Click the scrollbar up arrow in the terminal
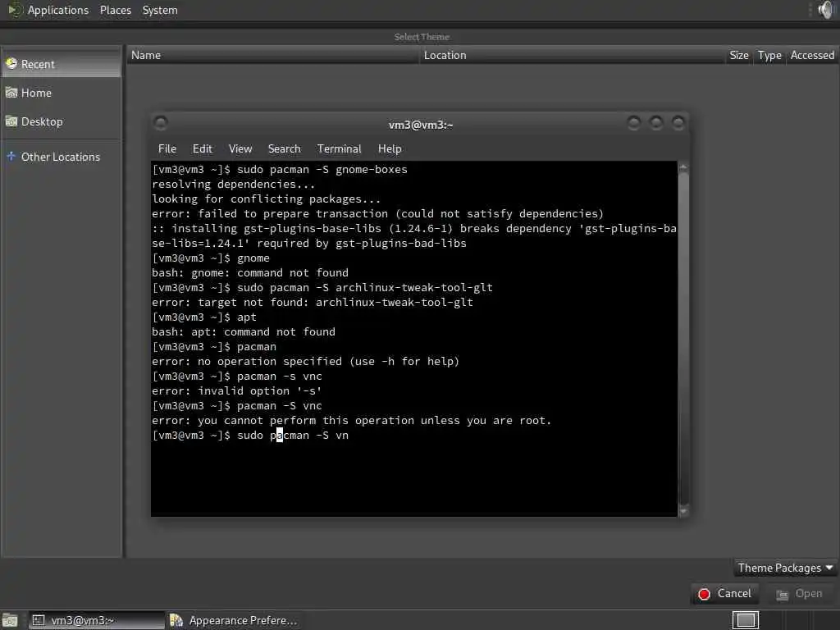Viewport: 840px width, 630px height. pos(683,167)
